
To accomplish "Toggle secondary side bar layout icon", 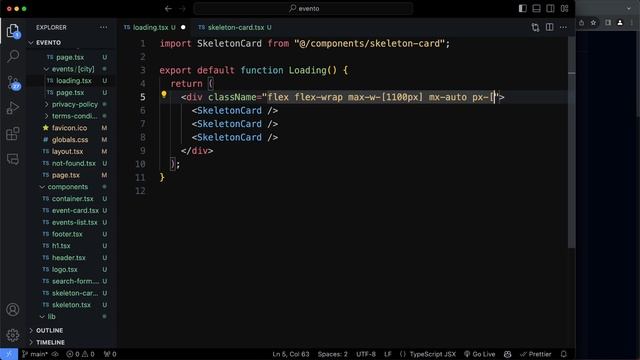I will [550, 9].
